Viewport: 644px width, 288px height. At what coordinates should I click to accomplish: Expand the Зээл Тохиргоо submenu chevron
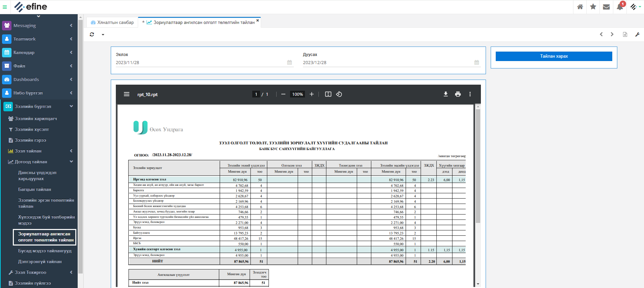pos(71,272)
